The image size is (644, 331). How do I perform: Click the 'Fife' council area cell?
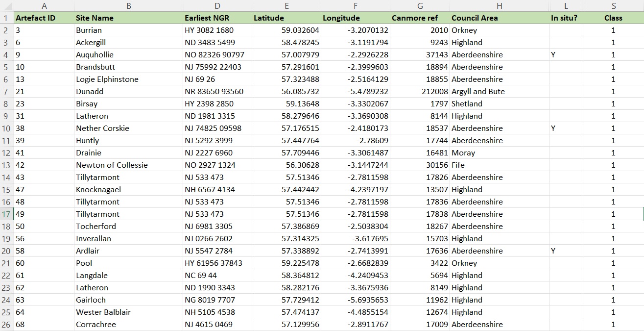tap(500, 165)
